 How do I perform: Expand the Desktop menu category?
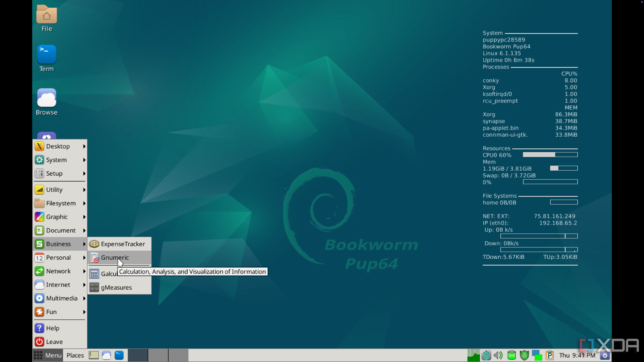(60, 146)
